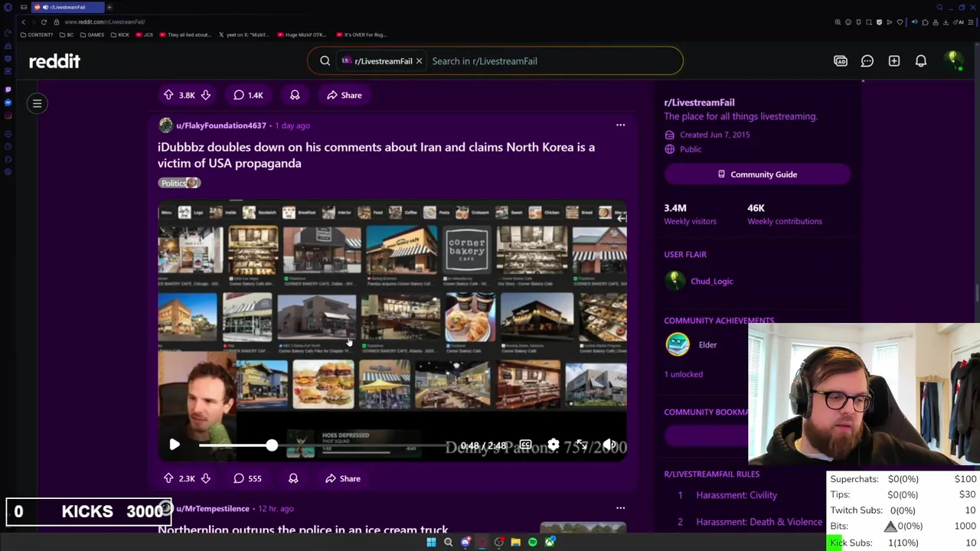Downvote the post with 2.3K votes
This screenshot has width=980, height=551.
tap(205, 478)
